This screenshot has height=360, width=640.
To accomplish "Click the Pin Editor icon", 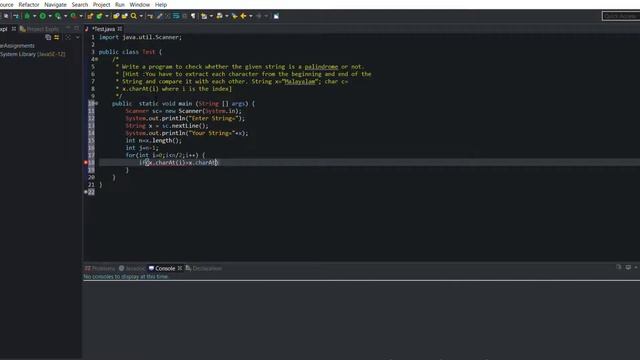I will click(276, 16).
